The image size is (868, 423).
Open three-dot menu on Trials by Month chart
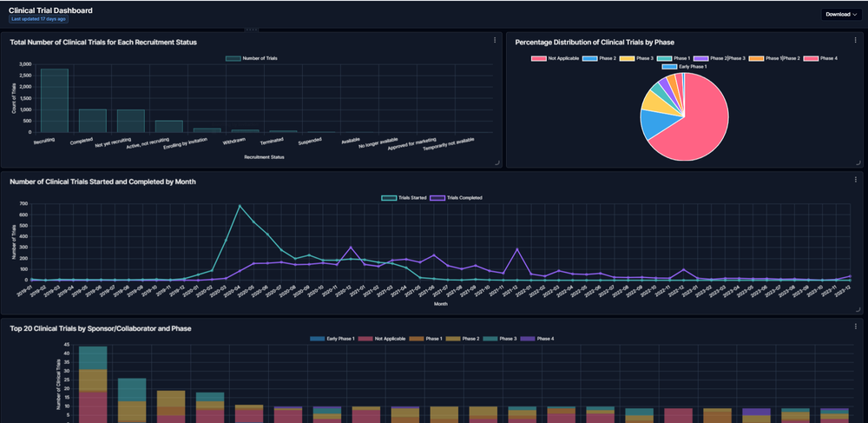tap(858, 181)
